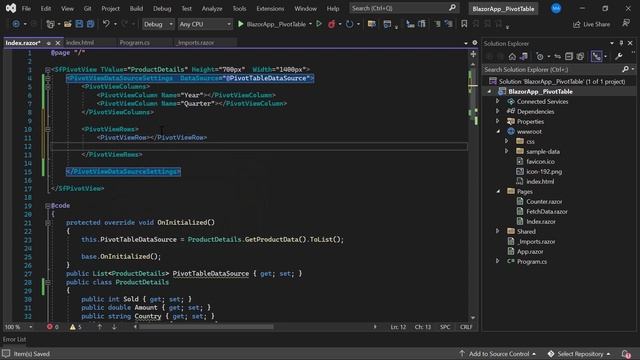Switch to the _Imports.razor tab
640x360 pixels.
pyautogui.click(x=195, y=42)
